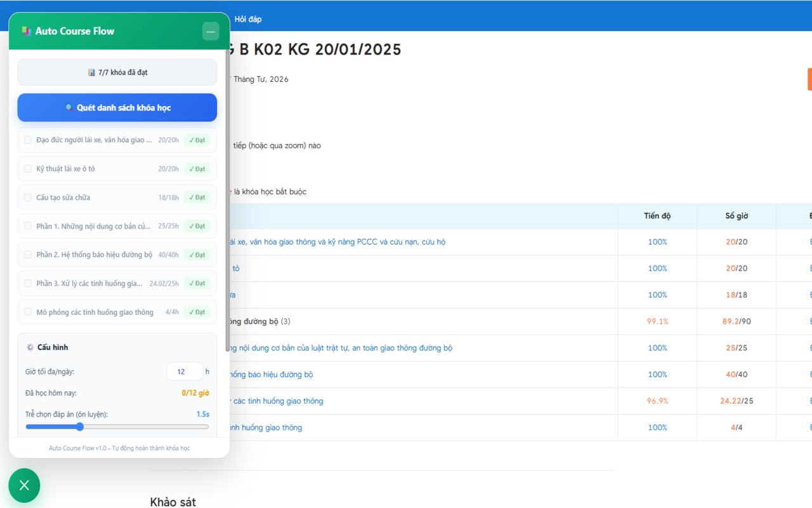Screen dimensions: 812x508
Task: Open course link about văn hóa giao thông và PCCC
Action: tap(336, 242)
